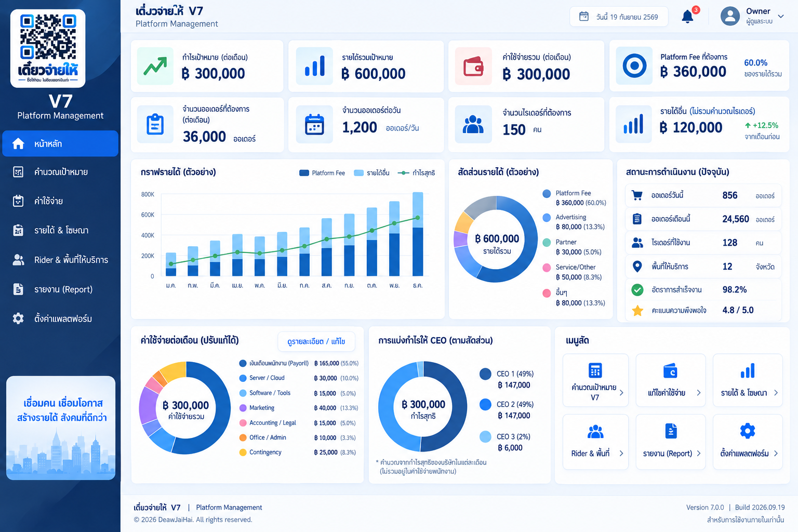Viewport: 798px width, 532px height.
Task: Click the CEO 1 (49%) legend dot
Action: point(485,374)
